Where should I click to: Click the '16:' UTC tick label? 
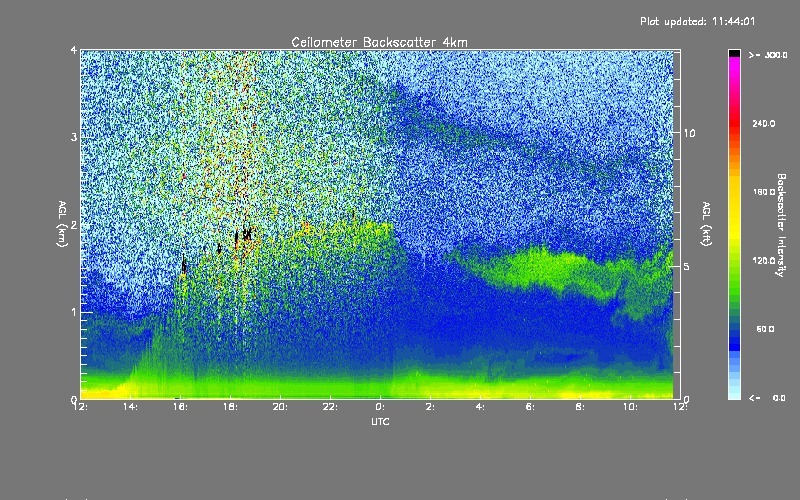point(180,407)
